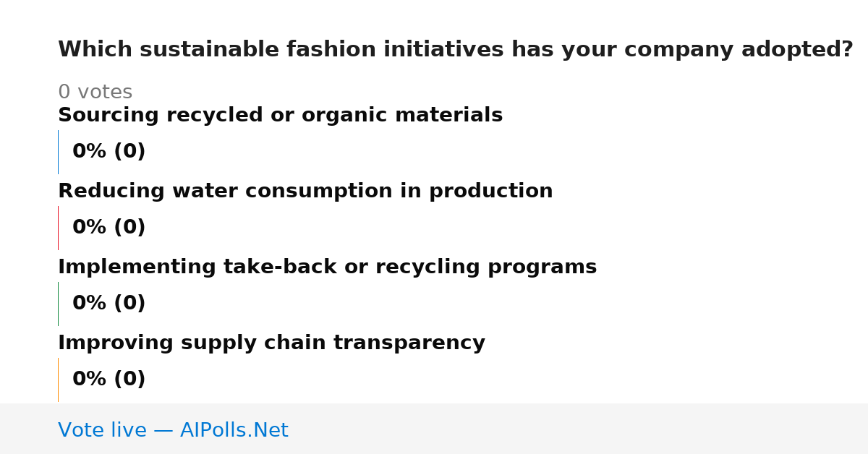Click the green bar for take-back programs

[58, 304]
